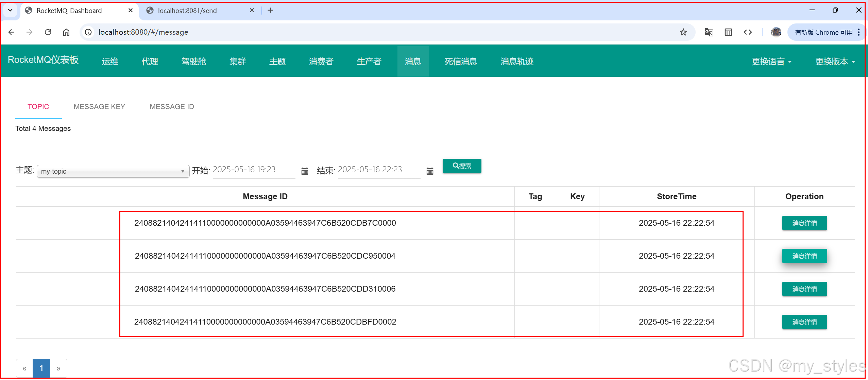The width and height of the screenshot is (868, 380).
Task: Open the 更换语言 language dropdown
Action: [772, 62]
